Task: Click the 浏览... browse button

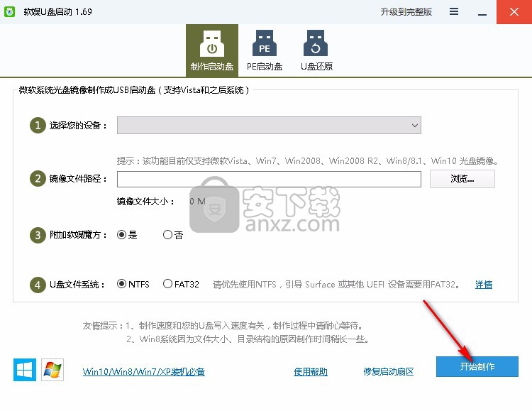Action: (462, 179)
